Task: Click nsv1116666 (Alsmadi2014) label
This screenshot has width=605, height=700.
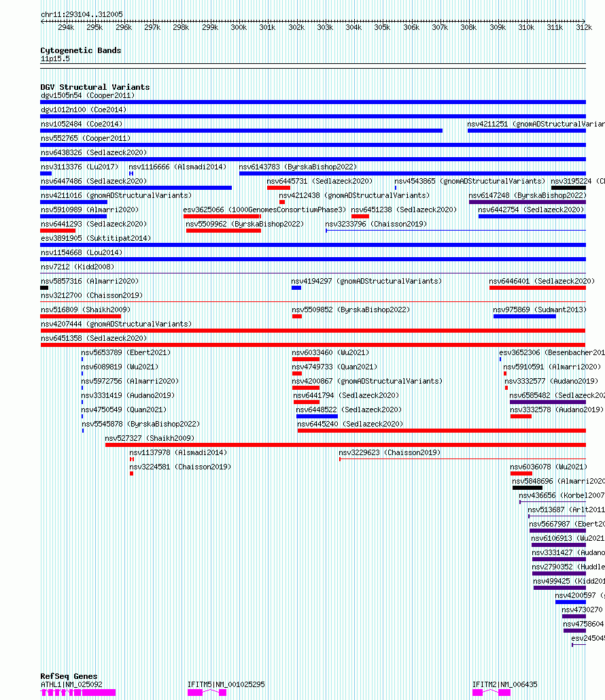Action: point(177,167)
